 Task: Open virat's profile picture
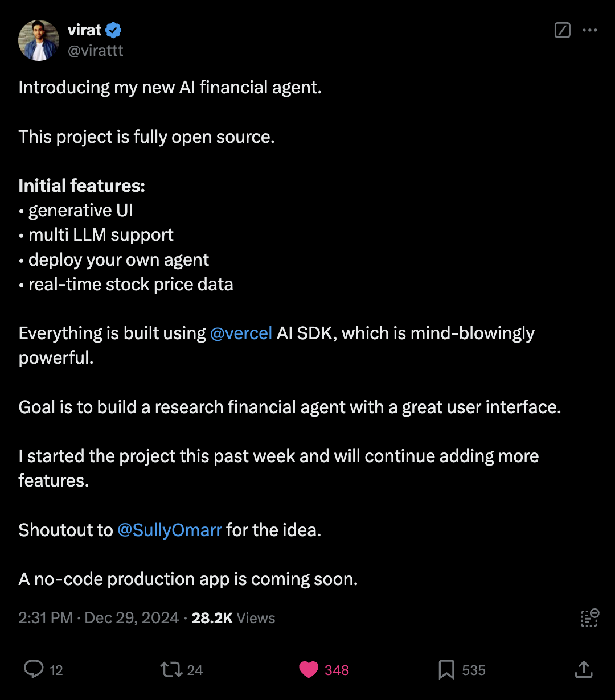pos(39,40)
